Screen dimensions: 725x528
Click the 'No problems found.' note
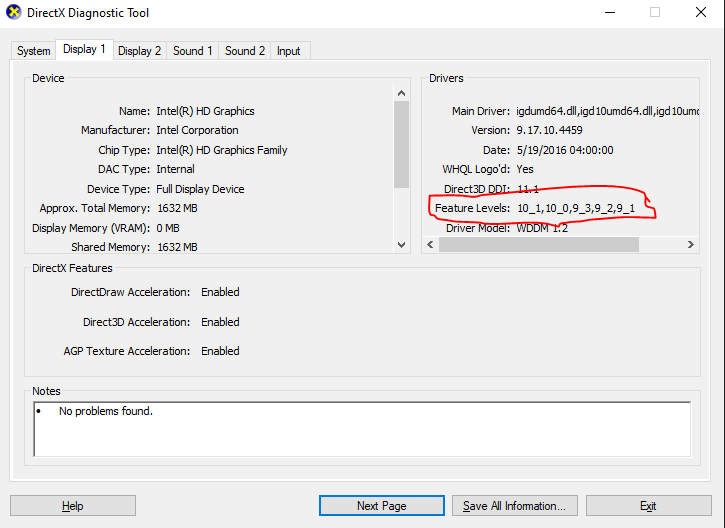[x=106, y=411]
